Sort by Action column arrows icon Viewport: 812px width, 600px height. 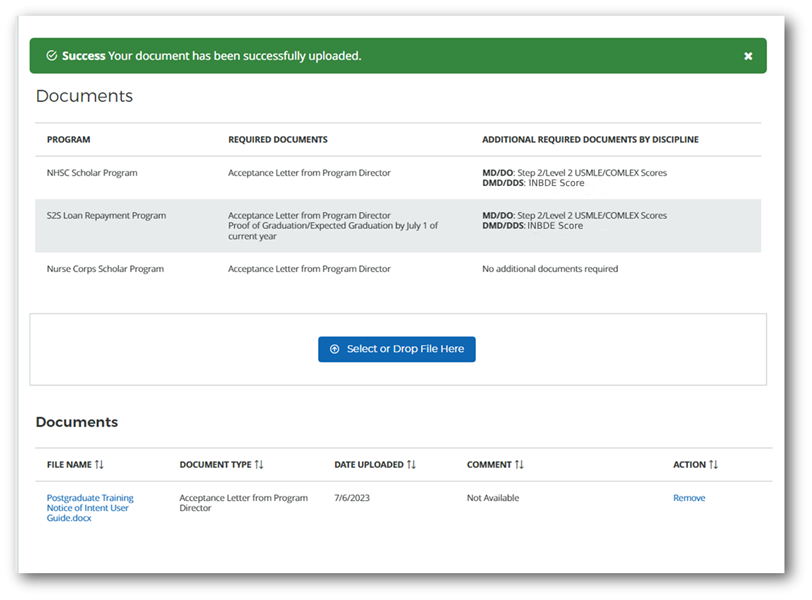714,465
